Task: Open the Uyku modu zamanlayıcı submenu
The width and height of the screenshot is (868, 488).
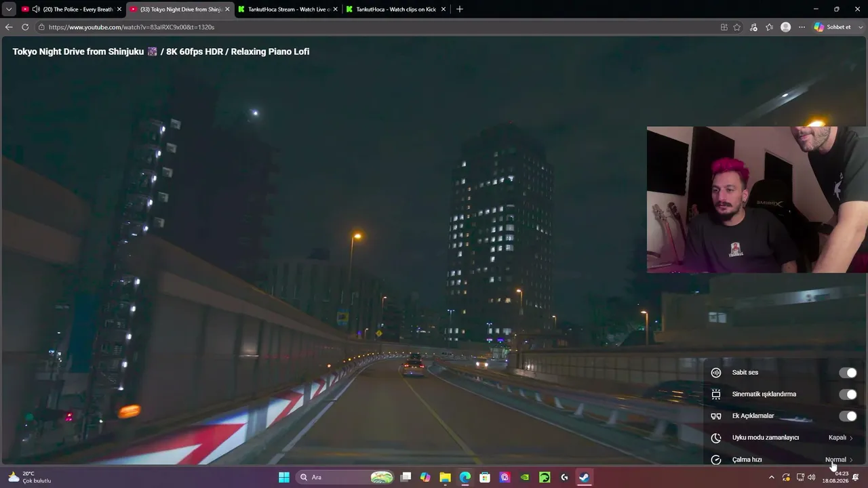Action: 783,438
